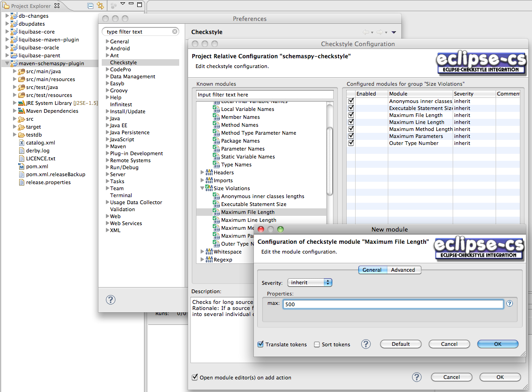The height and width of the screenshot is (392, 532).
Task: Click the Preferences type filter text field
Action: point(140,32)
